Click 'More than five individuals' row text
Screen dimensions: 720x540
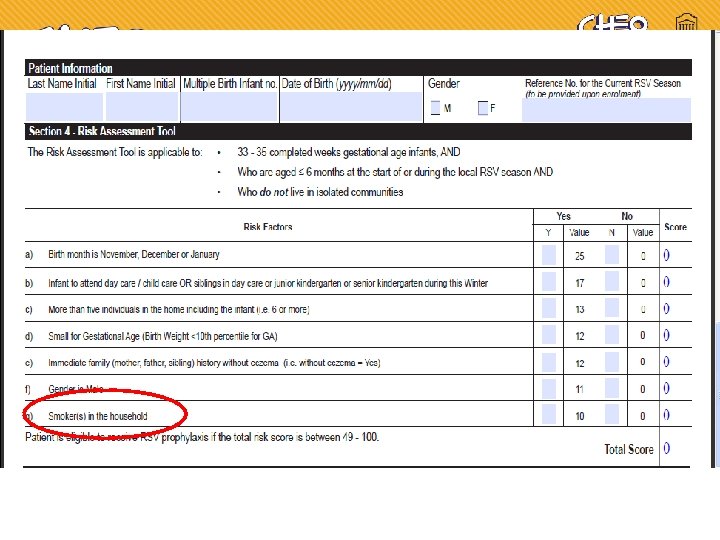179,309
